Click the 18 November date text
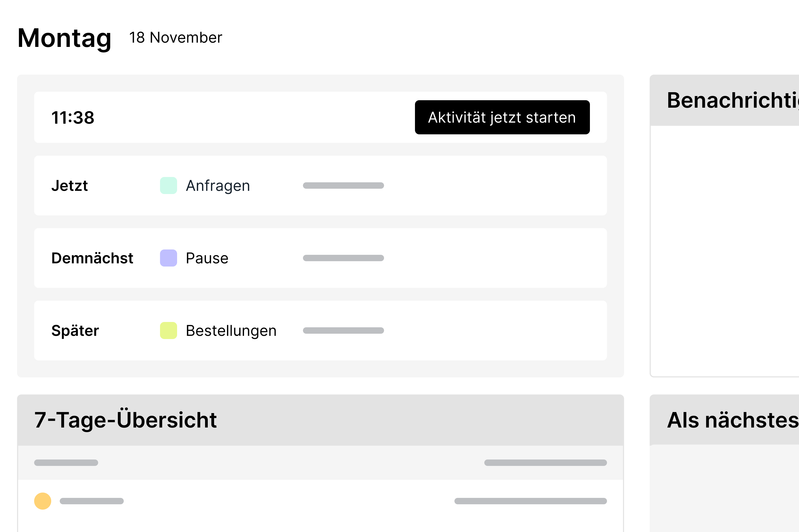This screenshot has height=532, width=799. tap(175, 38)
